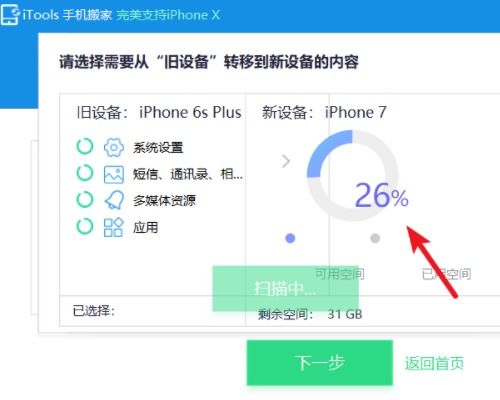Toggle the 多媒体资源 selection circle
This screenshot has height=400, width=500.
(85, 200)
